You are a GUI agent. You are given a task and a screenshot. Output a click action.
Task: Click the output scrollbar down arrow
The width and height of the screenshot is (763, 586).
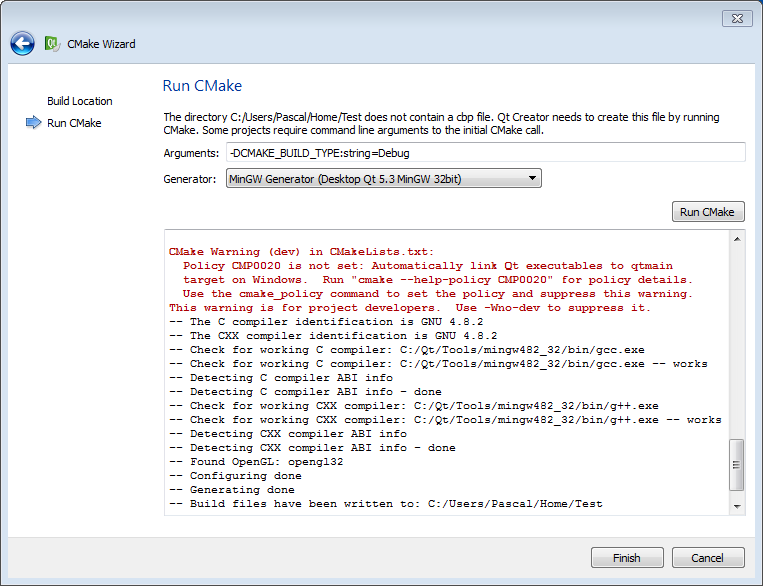(737, 507)
